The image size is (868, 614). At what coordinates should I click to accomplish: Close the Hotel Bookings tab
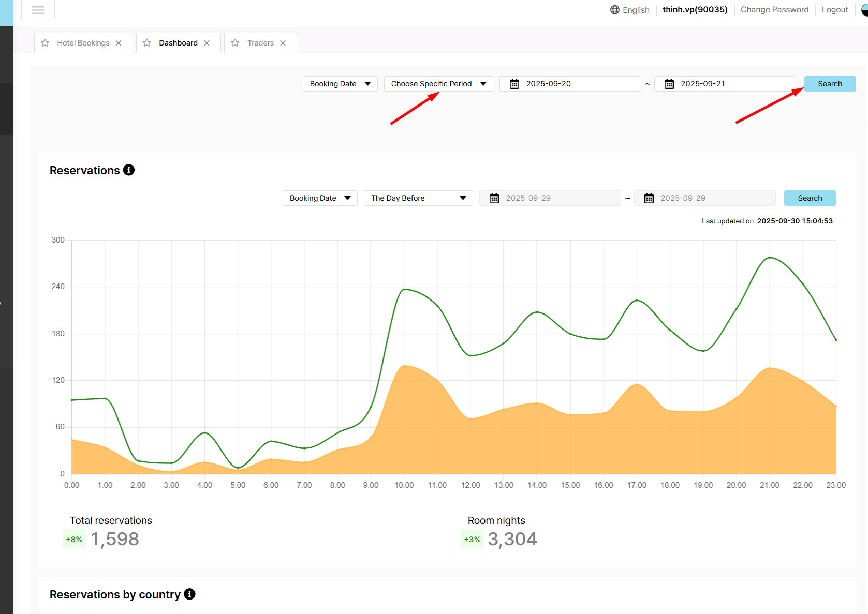click(x=119, y=43)
